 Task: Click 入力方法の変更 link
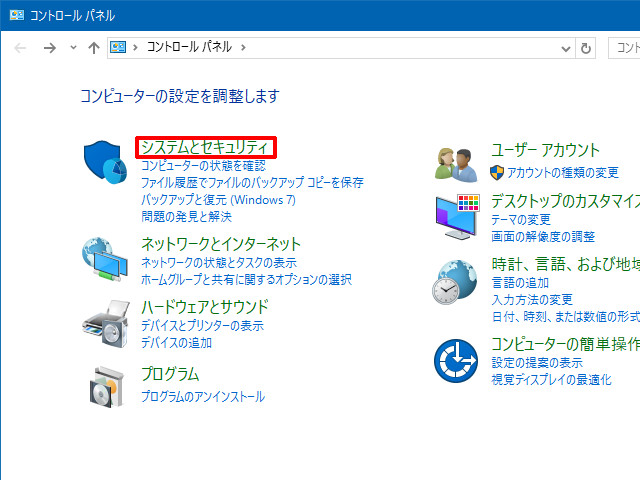pos(532,300)
